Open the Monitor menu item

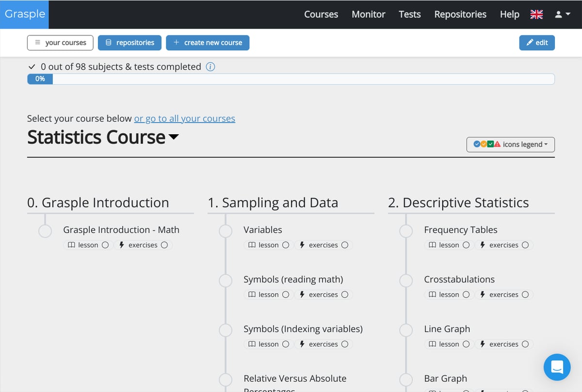368,15
